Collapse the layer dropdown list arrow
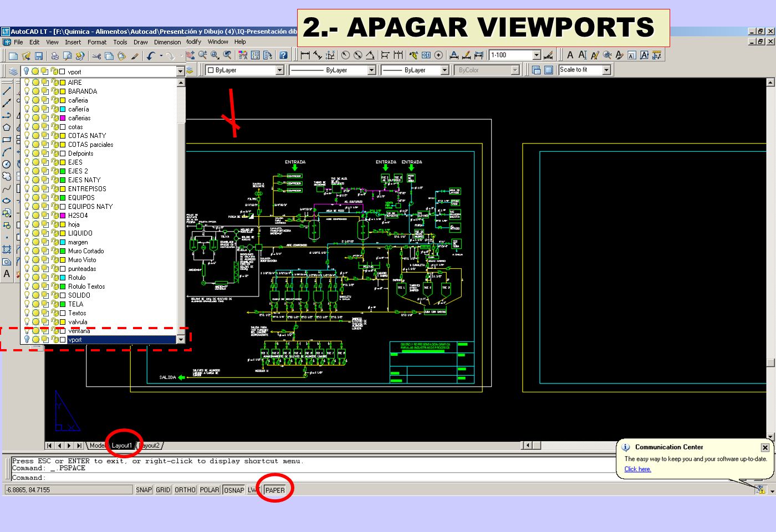Image resolution: width=776 pixels, height=532 pixels. click(x=180, y=71)
